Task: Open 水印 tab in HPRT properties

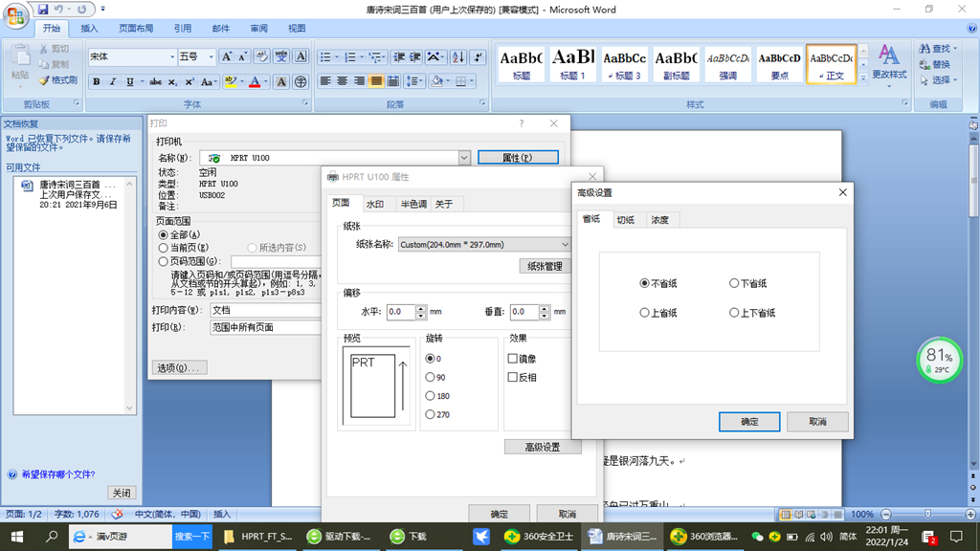Action: click(x=375, y=205)
